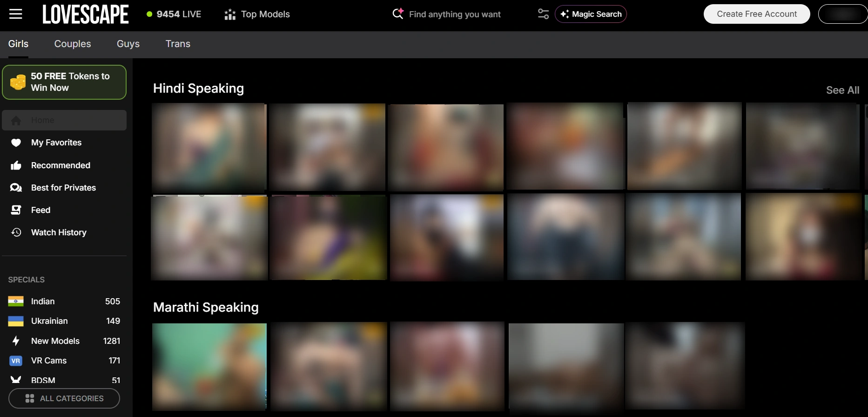Click Create Free Account button
Viewport: 868px width, 417px height.
[757, 14]
